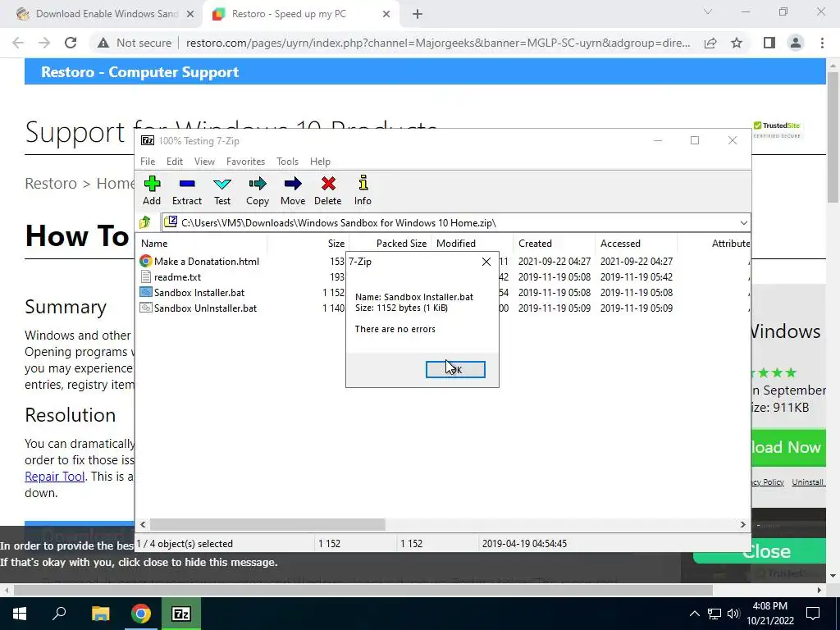Click the Uninstall link on Restoro page
The image size is (840, 630).
(807, 482)
